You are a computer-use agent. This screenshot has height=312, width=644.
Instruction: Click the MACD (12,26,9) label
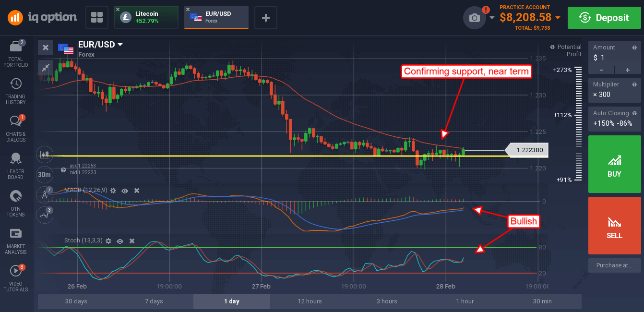tap(86, 191)
